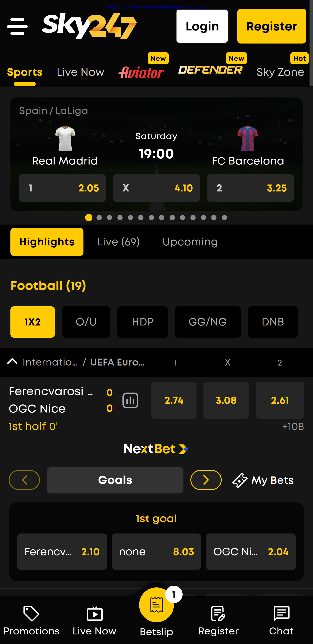Collapse the UEFA Euro league section
The height and width of the screenshot is (644, 313).
tap(12, 362)
